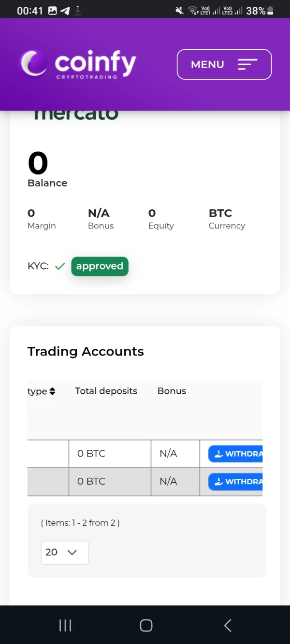Click the green approved KYC badge
290x644 pixels.
(100, 266)
